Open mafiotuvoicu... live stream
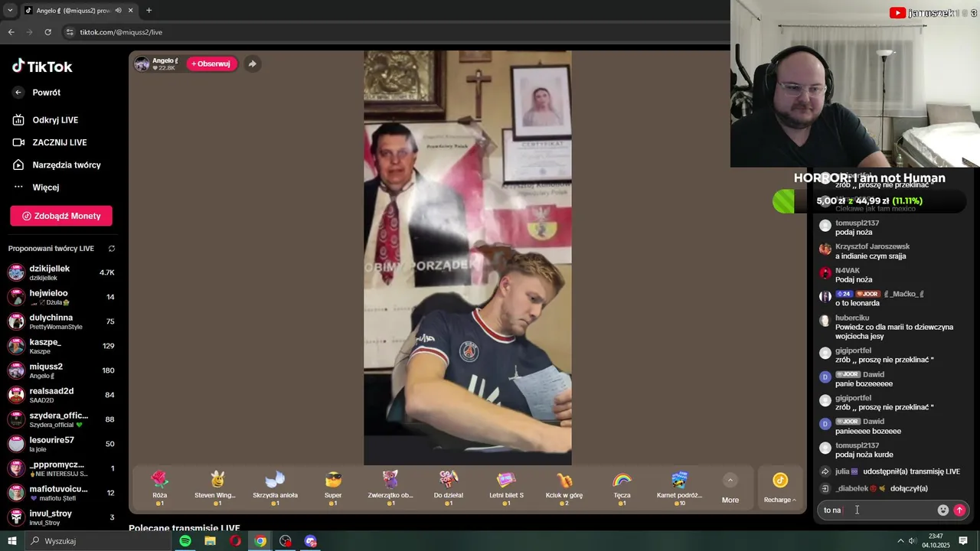Screen dimensions: 980x551 [x=61, y=493]
